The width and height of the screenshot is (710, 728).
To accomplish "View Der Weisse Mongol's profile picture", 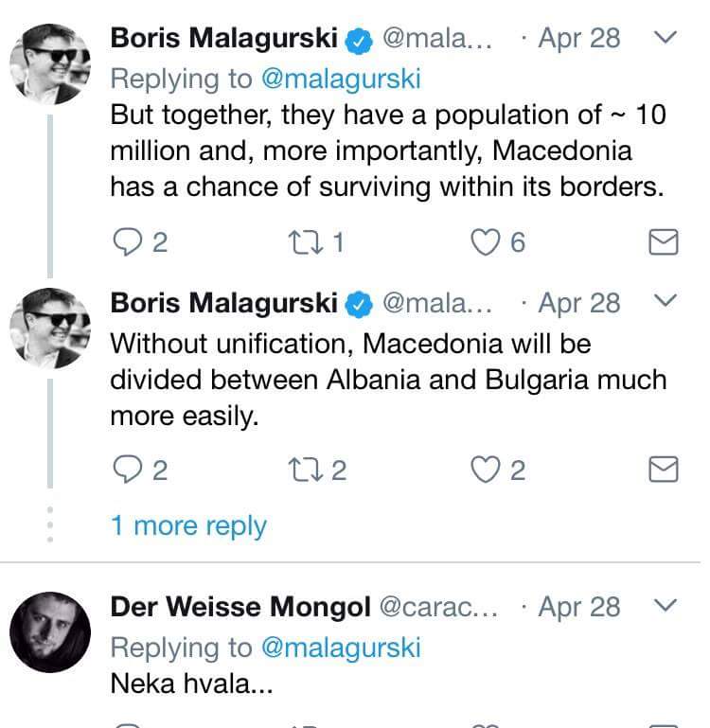I will click(x=50, y=631).
